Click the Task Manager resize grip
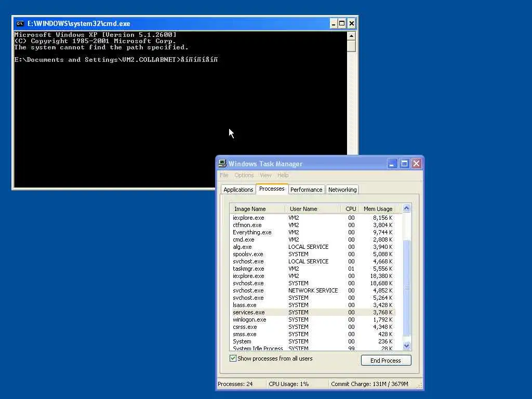The width and height of the screenshot is (532, 399). (419, 386)
